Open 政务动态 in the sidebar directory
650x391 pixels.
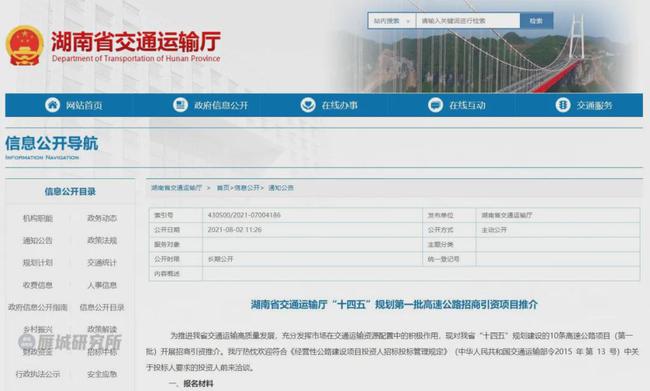pos(102,218)
